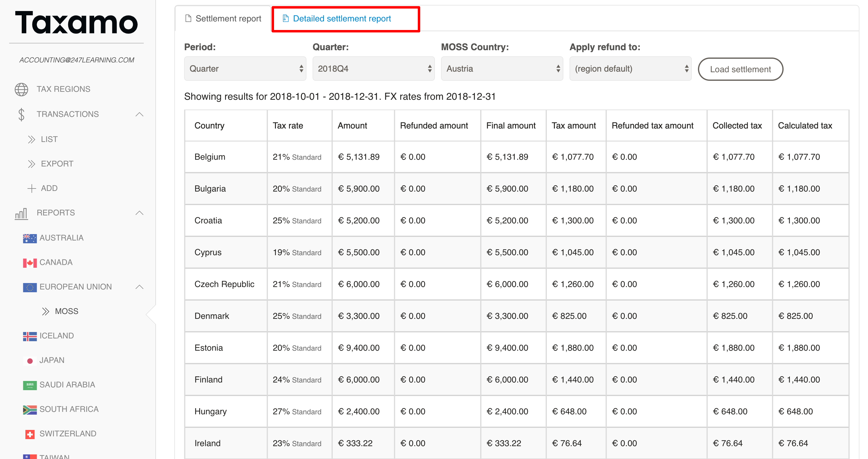Change the MOSS Country from Austria
This screenshot has width=868, height=459.
(x=502, y=69)
